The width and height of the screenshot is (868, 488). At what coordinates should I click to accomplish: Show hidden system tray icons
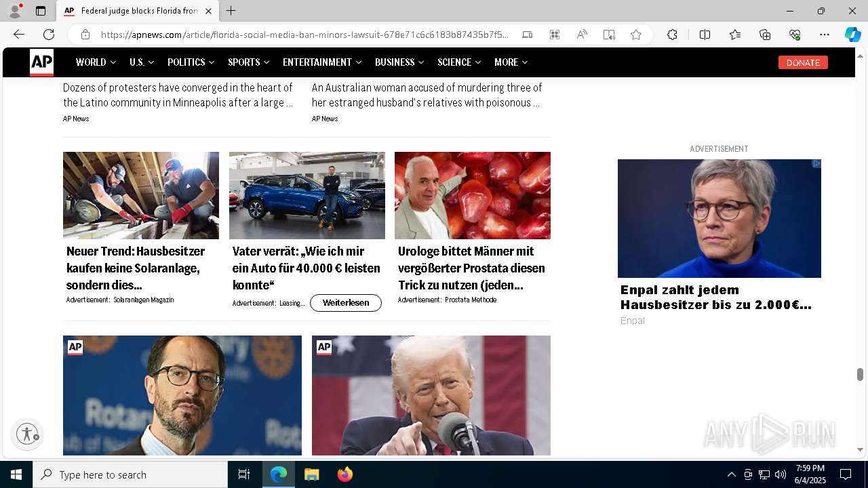coord(731,474)
